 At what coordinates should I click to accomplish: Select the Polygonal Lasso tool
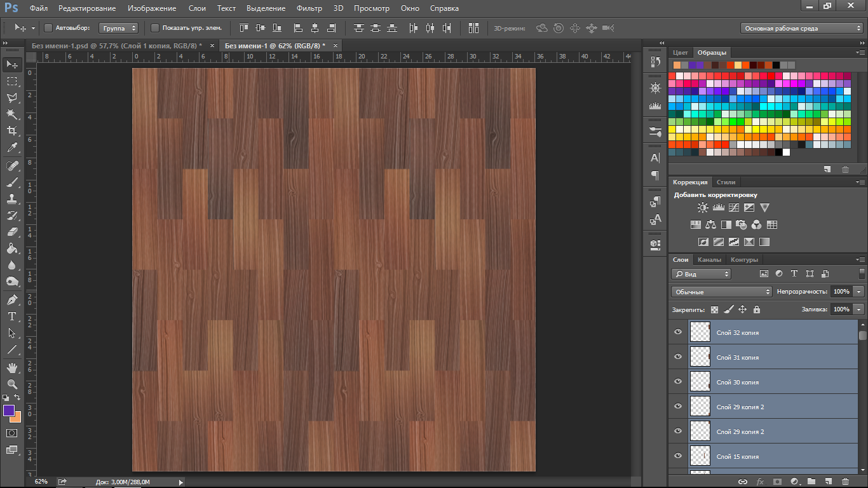[x=12, y=98]
